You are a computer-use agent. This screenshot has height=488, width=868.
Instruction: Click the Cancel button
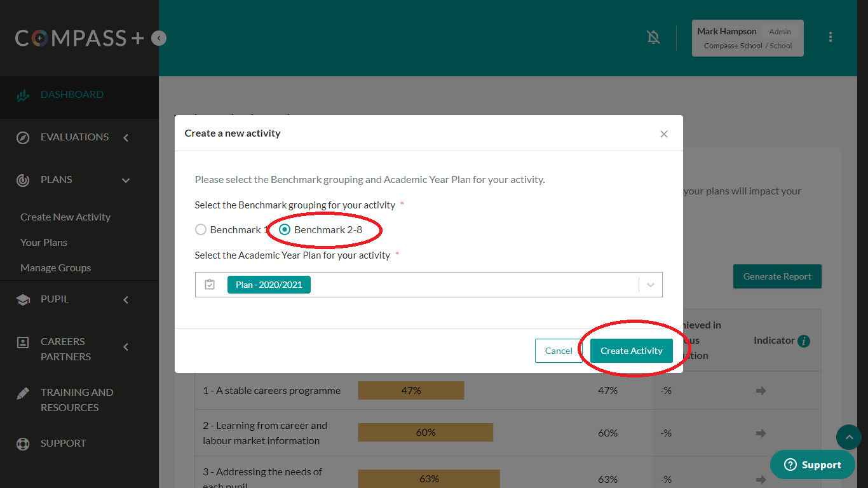[x=559, y=351]
